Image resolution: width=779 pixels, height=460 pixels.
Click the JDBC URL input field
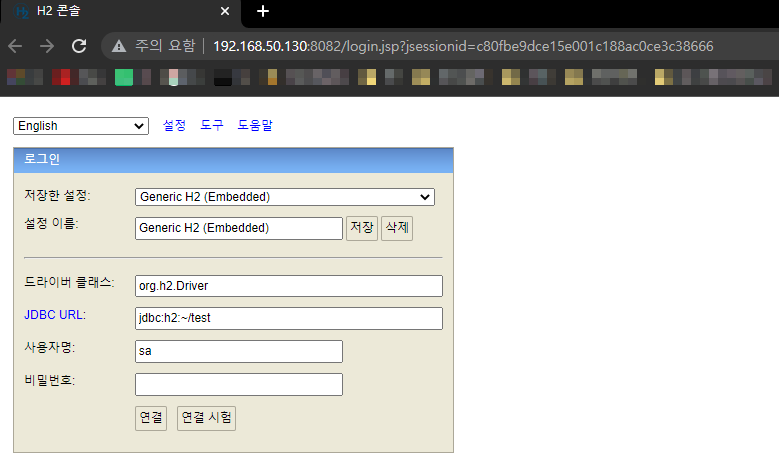289,318
